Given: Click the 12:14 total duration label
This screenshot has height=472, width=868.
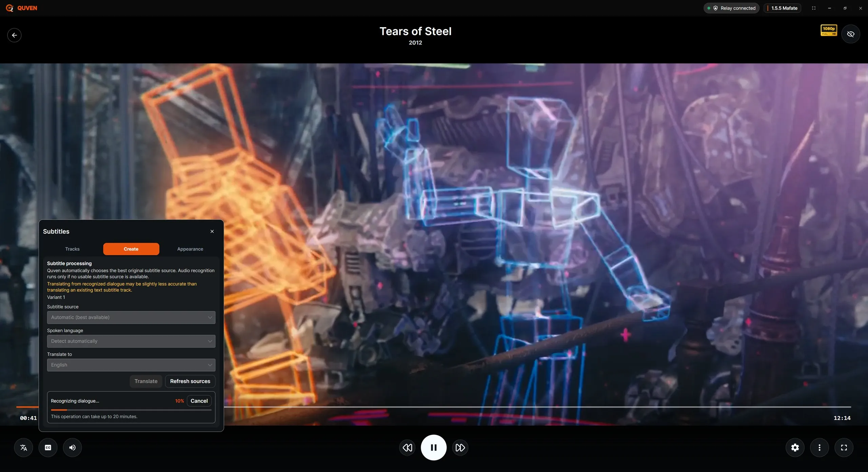Looking at the screenshot, I should (842, 418).
